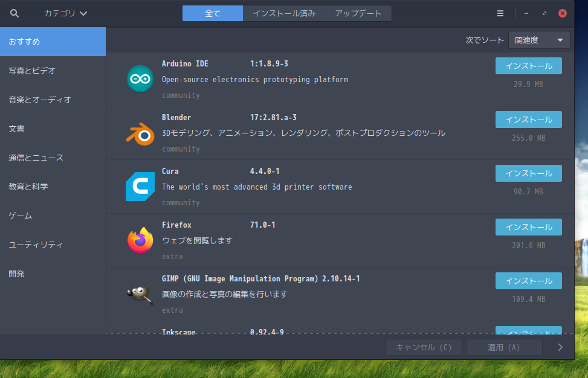Click the GIMP package title
Screen dimensions: 588x378
240,279
